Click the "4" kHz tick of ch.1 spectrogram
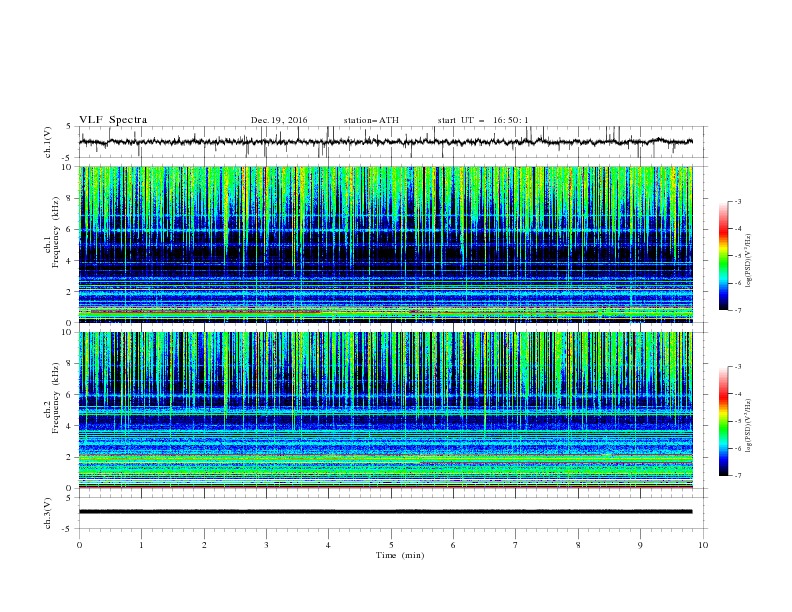The image size is (792, 612). click(x=69, y=261)
